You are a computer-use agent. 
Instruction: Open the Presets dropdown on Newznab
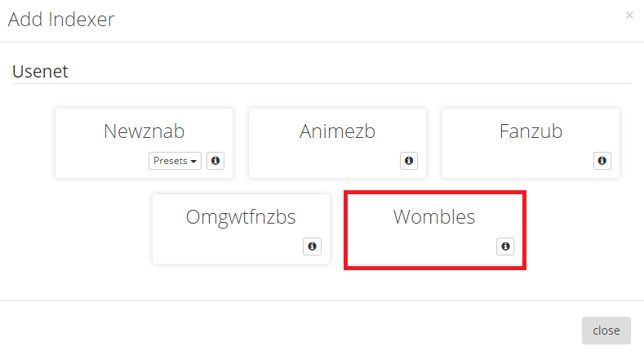click(175, 161)
